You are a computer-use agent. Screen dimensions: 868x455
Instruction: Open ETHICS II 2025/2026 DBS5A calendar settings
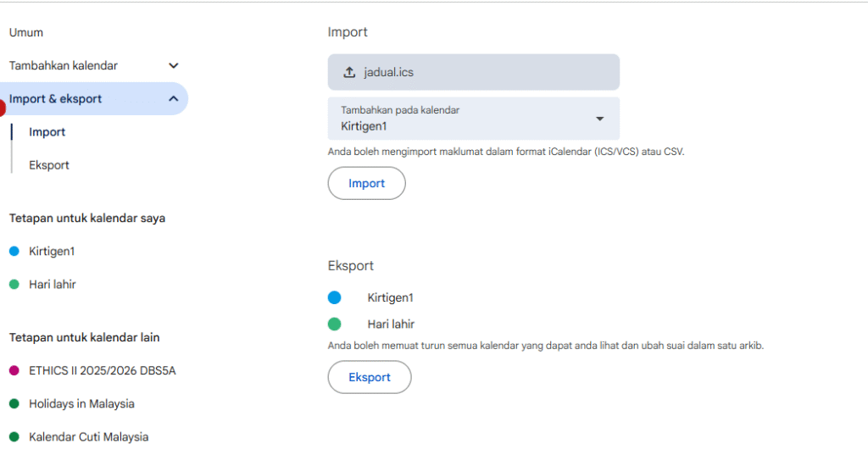tap(103, 371)
